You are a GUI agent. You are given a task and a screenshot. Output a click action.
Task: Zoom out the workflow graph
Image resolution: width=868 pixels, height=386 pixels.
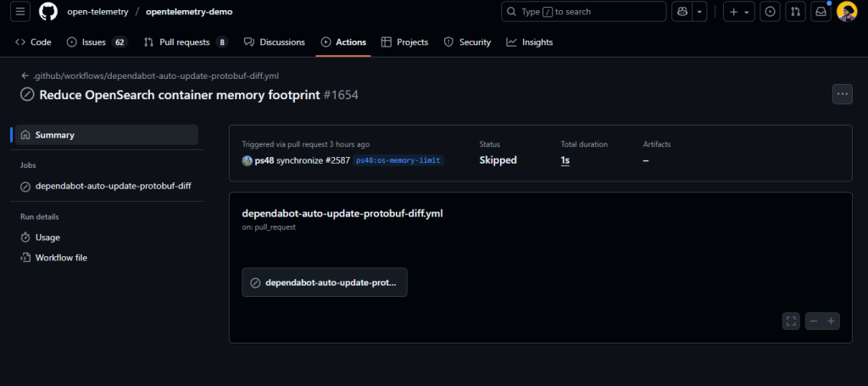point(814,321)
